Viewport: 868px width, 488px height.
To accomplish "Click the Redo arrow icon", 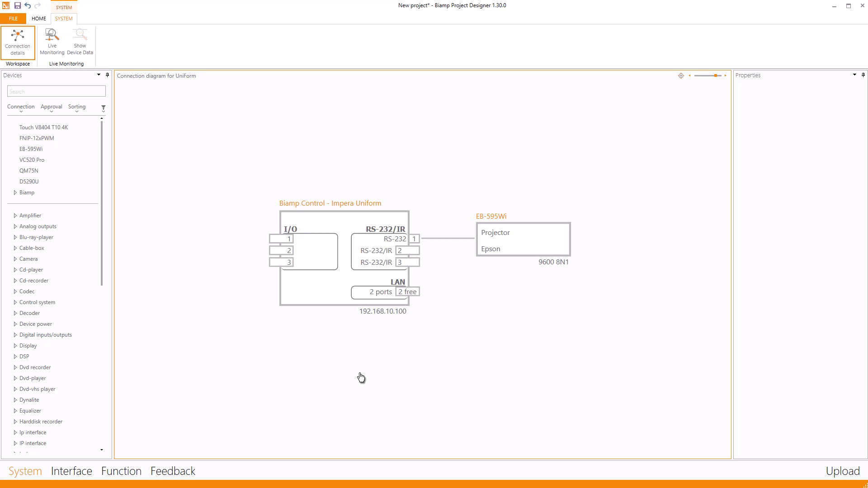I will (x=38, y=5).
